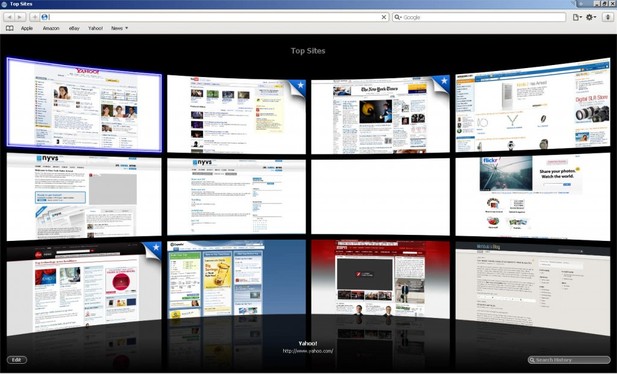
Task: Open the settings gear menu
Action: [x=591, y=17]
